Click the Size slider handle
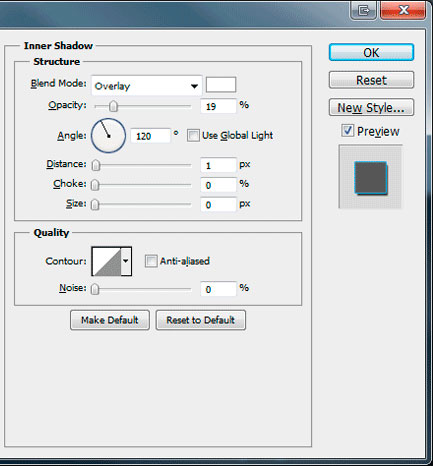433x466 pixels. [x=95, y=204]
